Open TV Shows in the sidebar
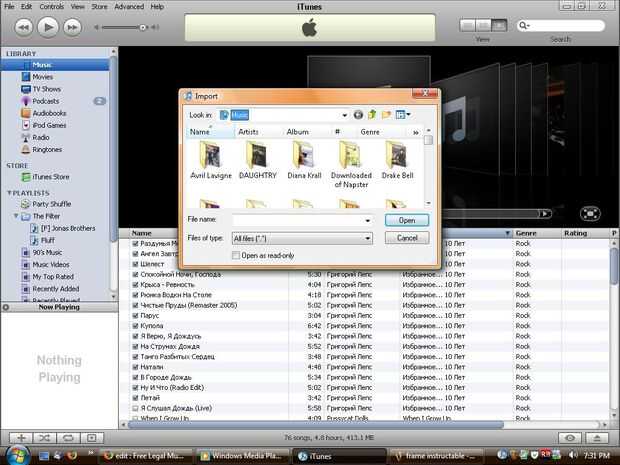This screenshot has width=620, height=465. (46, 89)
